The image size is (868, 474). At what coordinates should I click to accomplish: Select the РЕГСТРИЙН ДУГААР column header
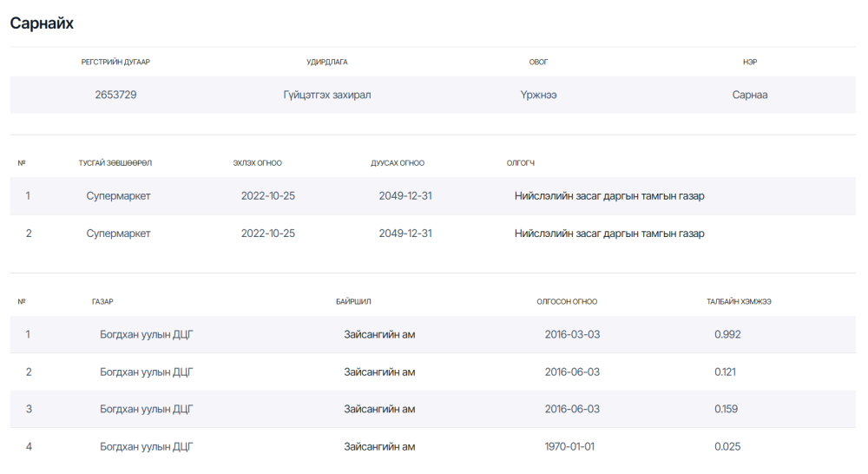pyautogui.click(x=115, y=62)
